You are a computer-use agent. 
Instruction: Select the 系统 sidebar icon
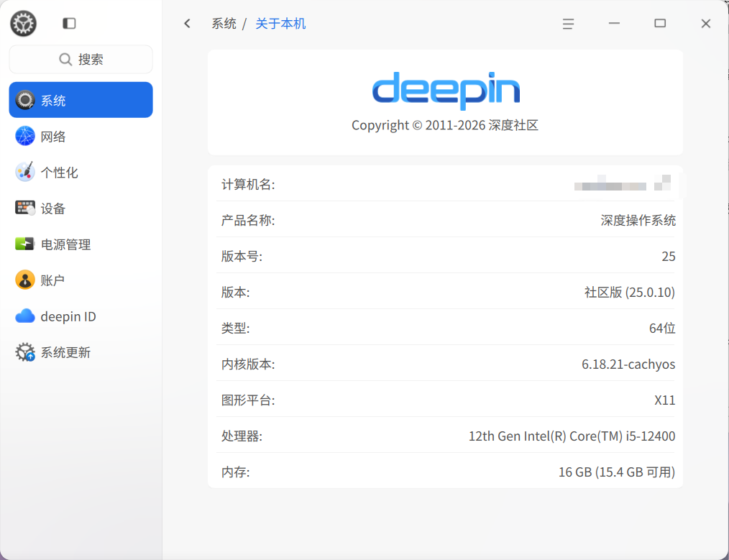(25, 100)
